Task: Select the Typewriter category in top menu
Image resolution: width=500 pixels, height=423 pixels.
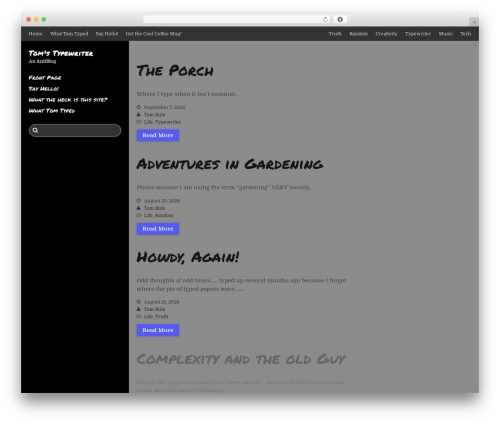Action: [418, 34]
